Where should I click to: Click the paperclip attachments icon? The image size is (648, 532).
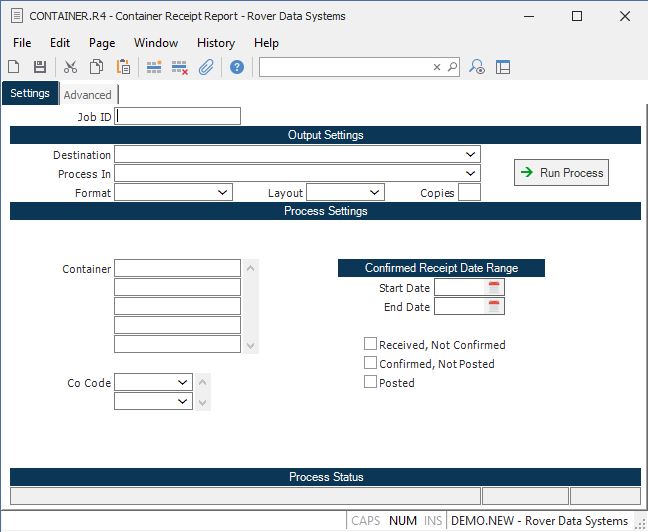click(x=206, y=67)
